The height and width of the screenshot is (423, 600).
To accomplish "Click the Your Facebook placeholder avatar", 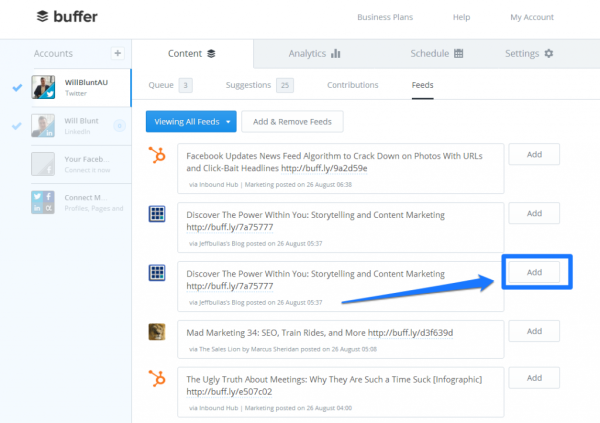I will pos(43,164).
